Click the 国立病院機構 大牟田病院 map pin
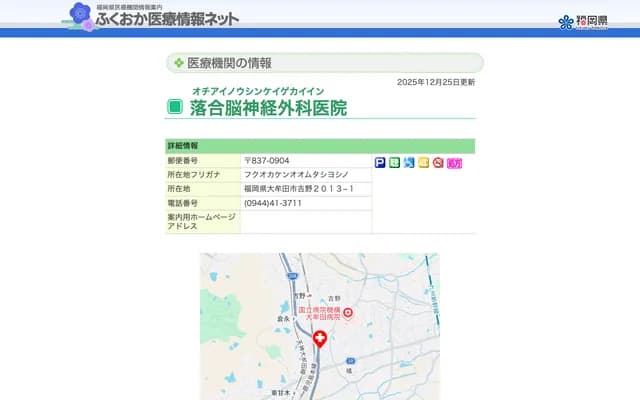640x400 pixels. pyautogui.click(x=348, y=313)
